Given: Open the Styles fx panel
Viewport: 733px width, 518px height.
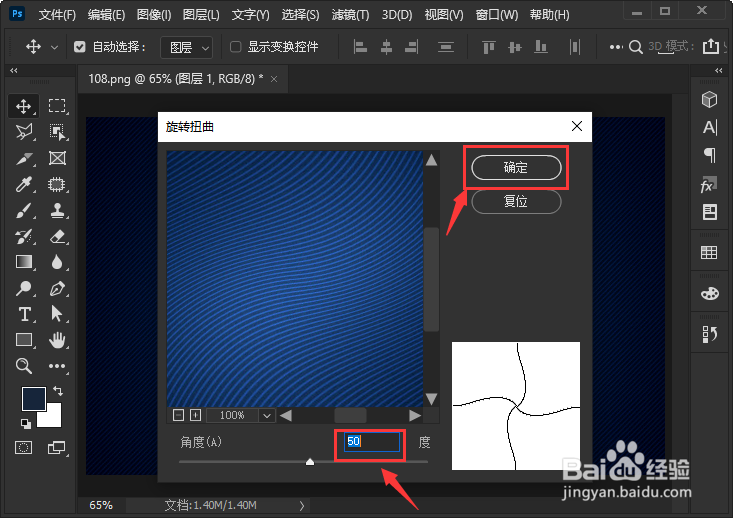Looking at the screenshot, I should pos(709,185).
